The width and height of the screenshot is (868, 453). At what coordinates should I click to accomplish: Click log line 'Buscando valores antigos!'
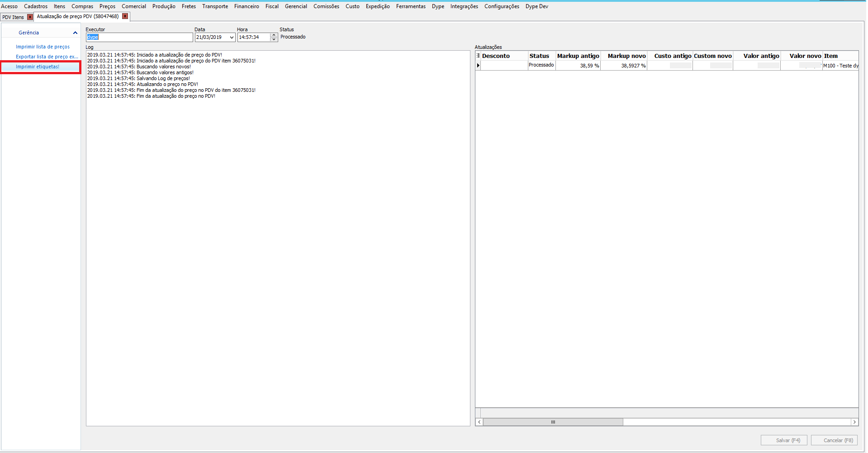click(140, 72)
